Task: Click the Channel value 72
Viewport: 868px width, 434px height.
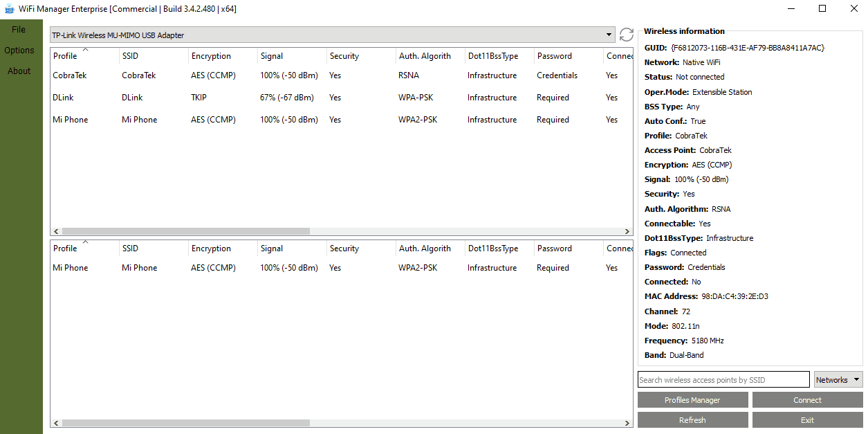Action: point(686,311)
